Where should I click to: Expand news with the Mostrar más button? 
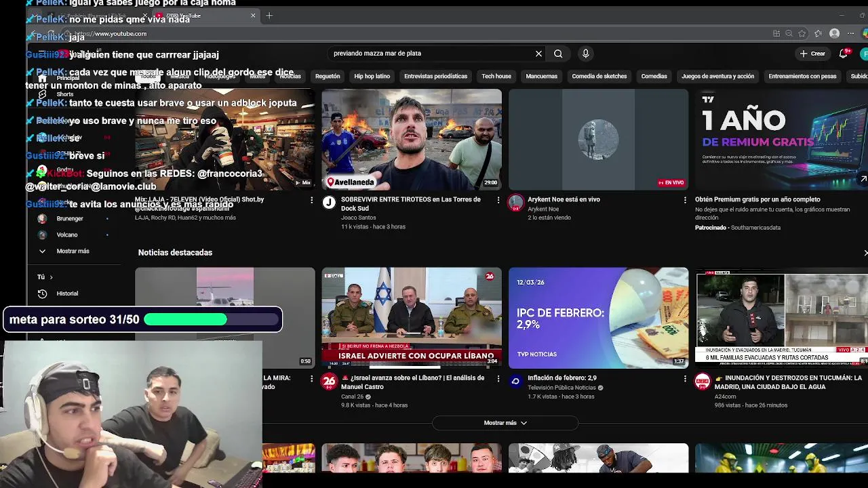(x=505, y=423)
